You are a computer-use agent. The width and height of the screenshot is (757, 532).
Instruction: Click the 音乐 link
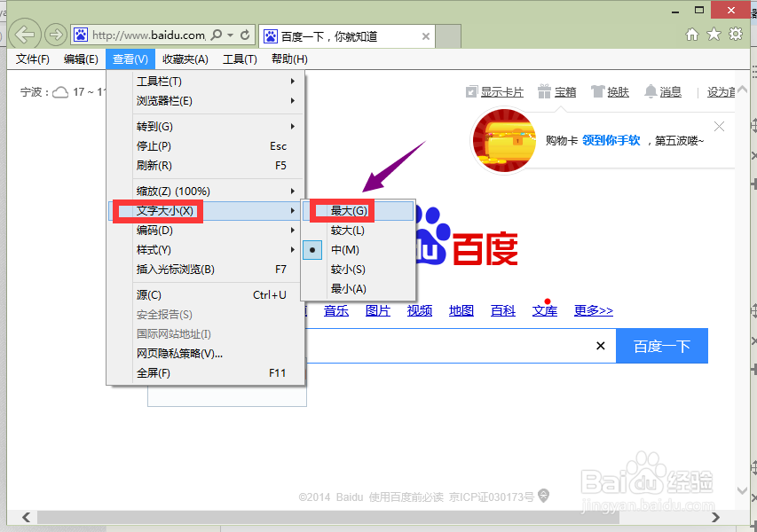336,310
